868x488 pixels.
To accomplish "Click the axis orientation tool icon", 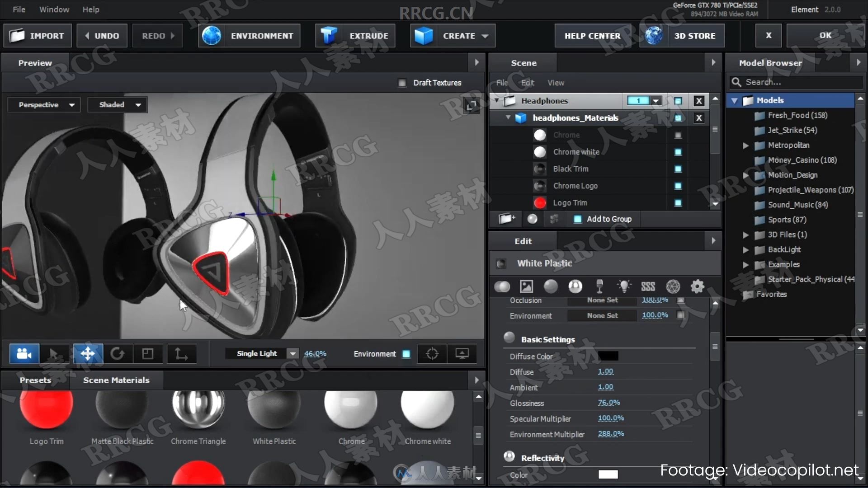I will (181, 354).
